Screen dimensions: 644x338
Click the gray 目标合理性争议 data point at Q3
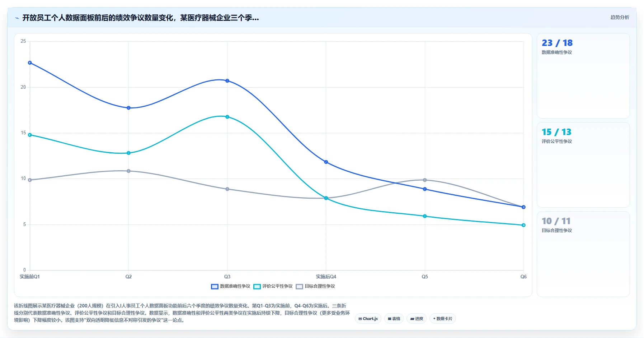[x=227, y=189]
